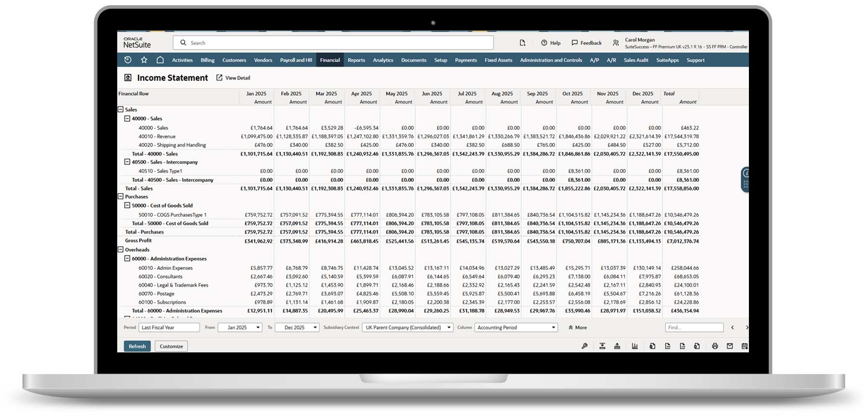Click the Period Last Fiscal Year field

(169, 327)
